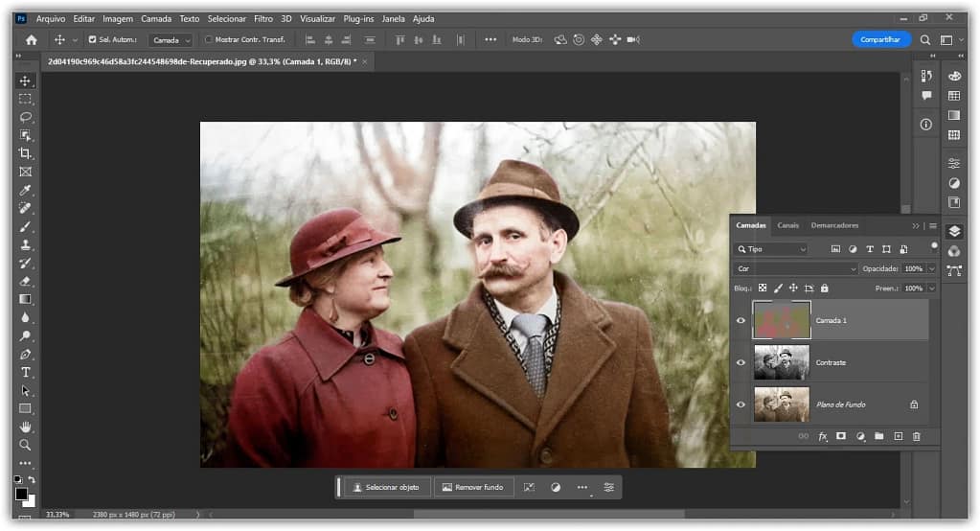The height and width of the screenshot is (531, 980).
Task: Select the Dodge tool
Action: (25, 335)
